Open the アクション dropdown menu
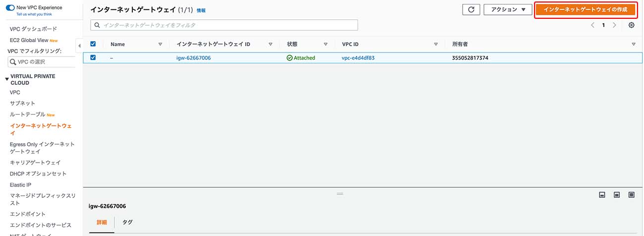Screen dimensions: 644x236 [508, 9]
